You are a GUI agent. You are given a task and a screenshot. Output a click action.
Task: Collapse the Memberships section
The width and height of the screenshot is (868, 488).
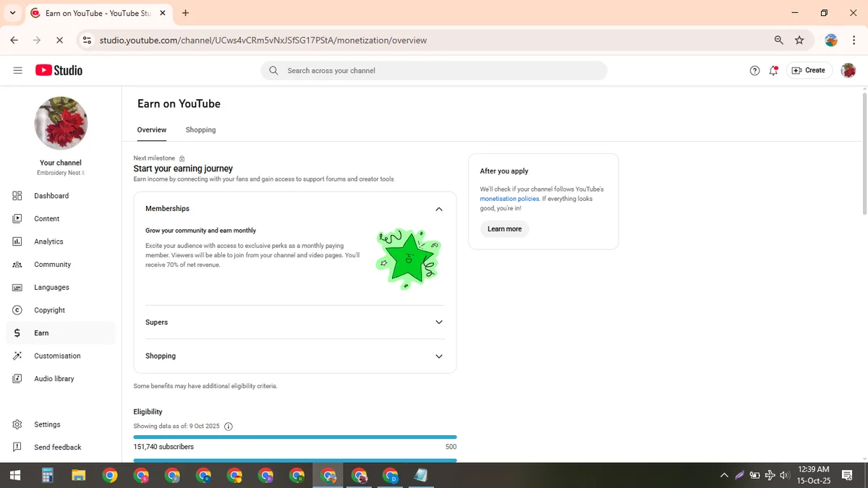[438, 209]
